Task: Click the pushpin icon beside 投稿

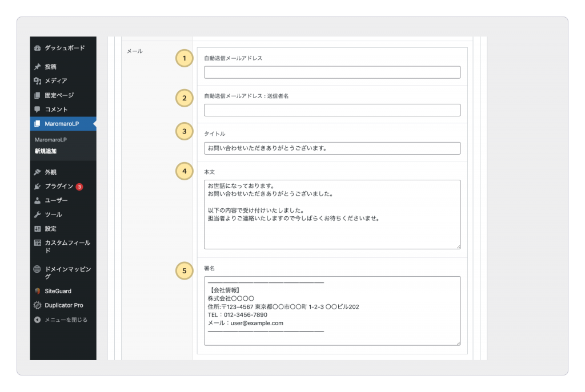Action: point(38,67)
